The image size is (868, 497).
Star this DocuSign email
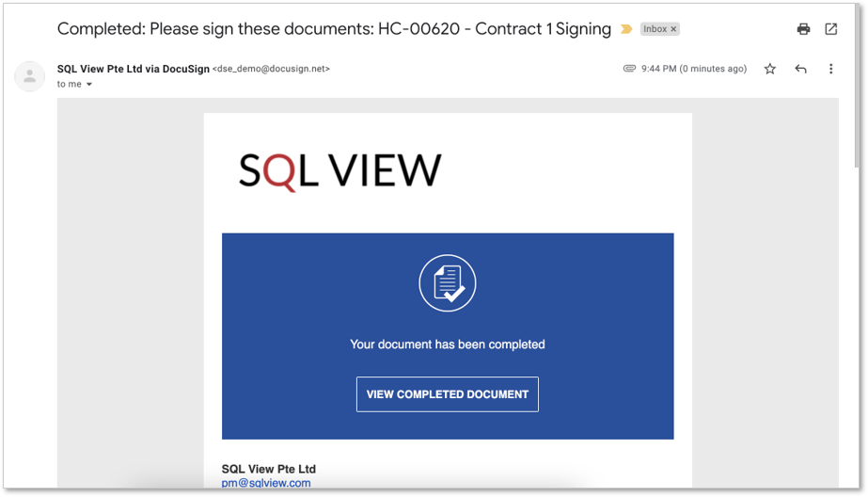click(770, 69)
